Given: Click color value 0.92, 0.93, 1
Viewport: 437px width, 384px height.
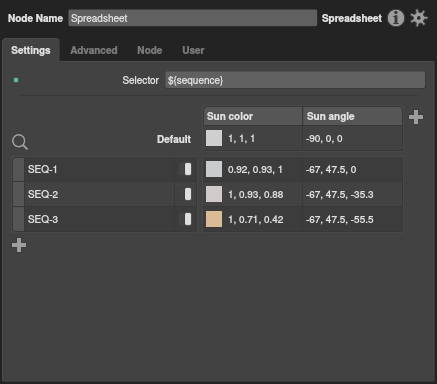Looking at the screenshot, I should coord(255,170).
